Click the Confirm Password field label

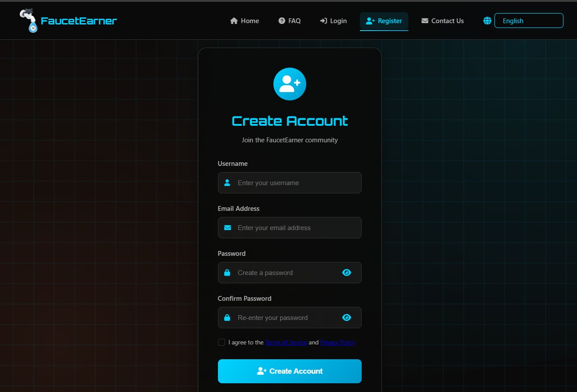click(x=245, y=299)
